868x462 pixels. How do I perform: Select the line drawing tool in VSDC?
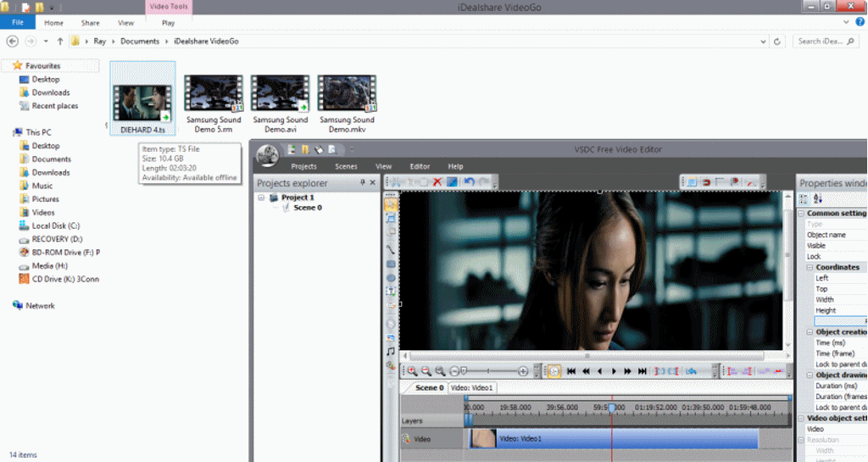391,249
